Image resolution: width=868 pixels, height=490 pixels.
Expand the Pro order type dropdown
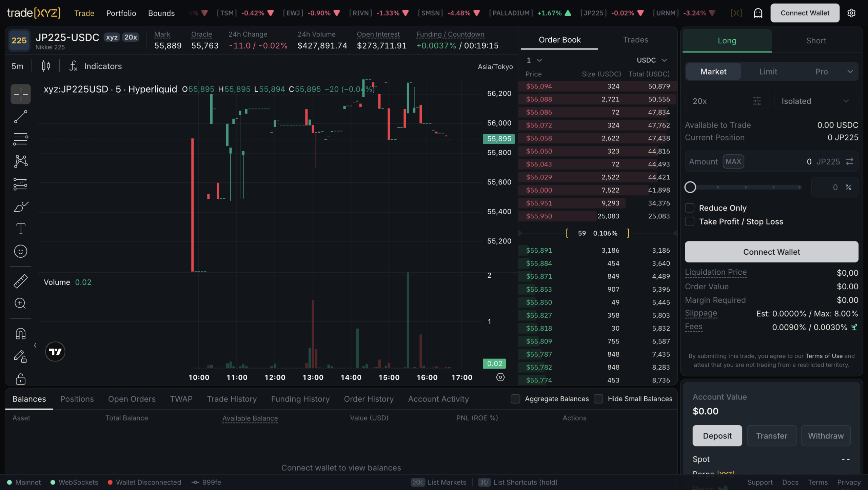coord(830,72)
